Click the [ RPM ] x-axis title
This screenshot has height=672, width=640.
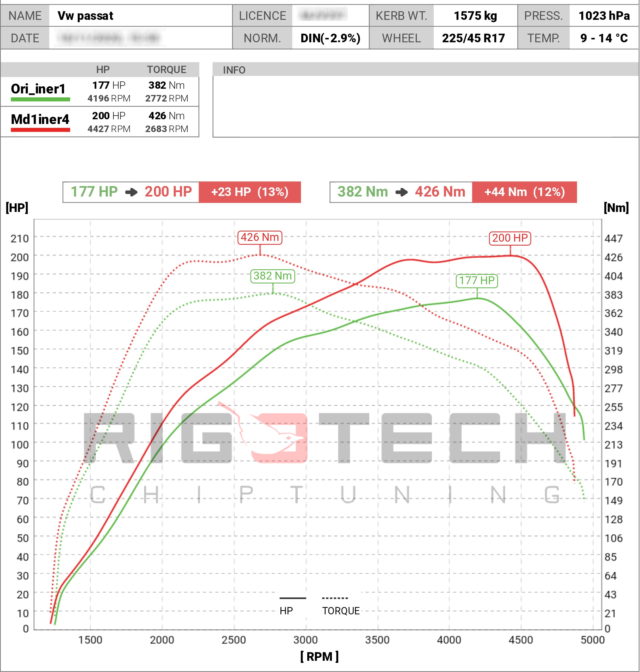tap(319, 656)
